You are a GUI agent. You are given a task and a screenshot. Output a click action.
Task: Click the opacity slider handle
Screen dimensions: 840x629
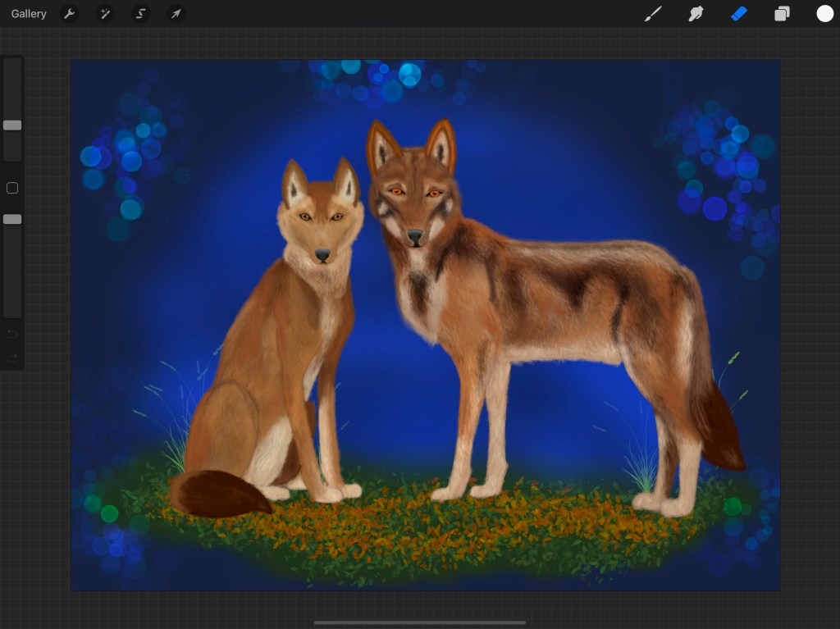[x=12, y=220]
